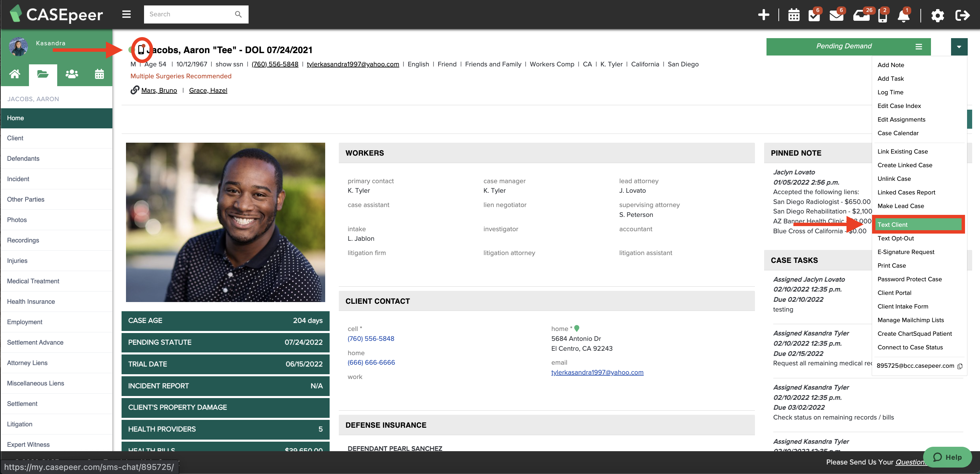Click the home address map pin icon
Screen dimensions: 980x474
click(577, 328)
